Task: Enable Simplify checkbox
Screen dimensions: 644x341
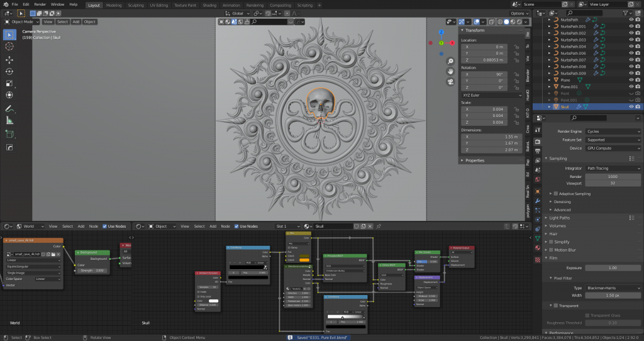Action: pos(551,242)
